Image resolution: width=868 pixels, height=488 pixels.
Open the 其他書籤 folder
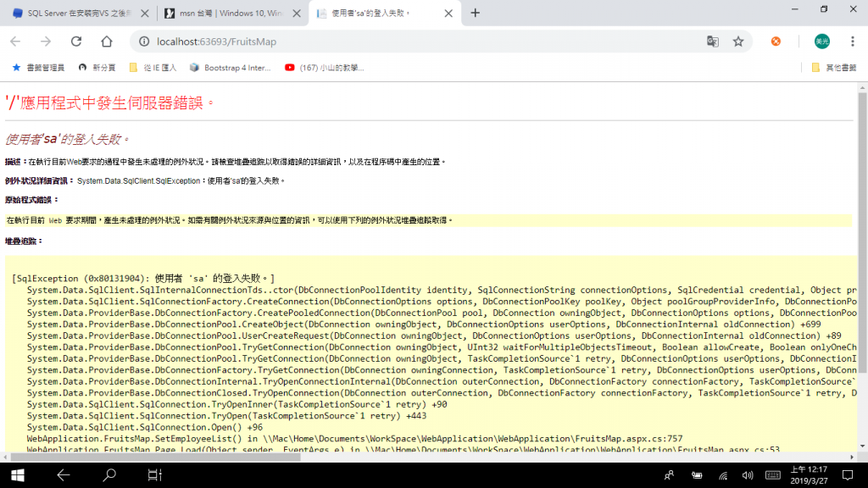point(834,68)
